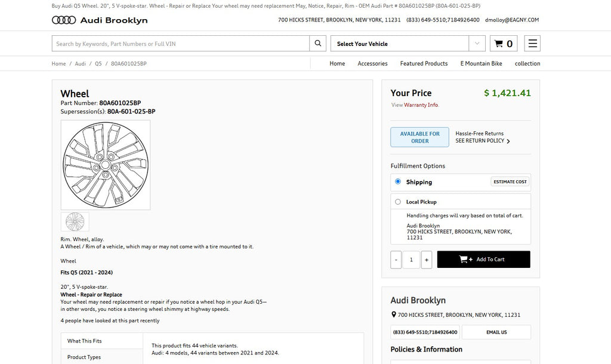611x364 pixels.
Task: Click the See Return Policy chevron
Action: point(508,141)
